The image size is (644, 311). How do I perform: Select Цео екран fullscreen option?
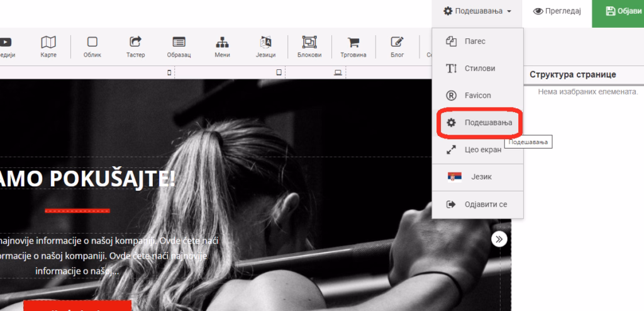[478, 150]
